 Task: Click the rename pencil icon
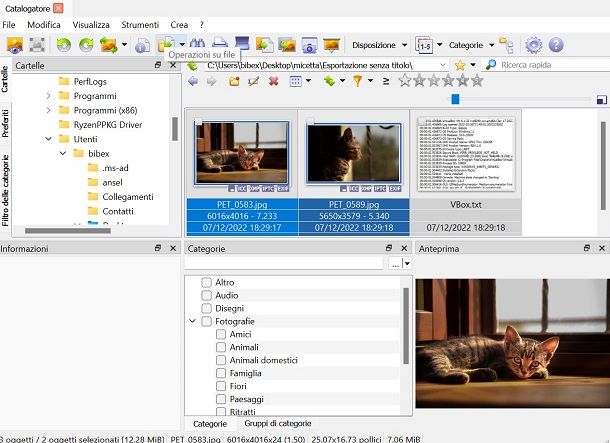tap(254, 81)
